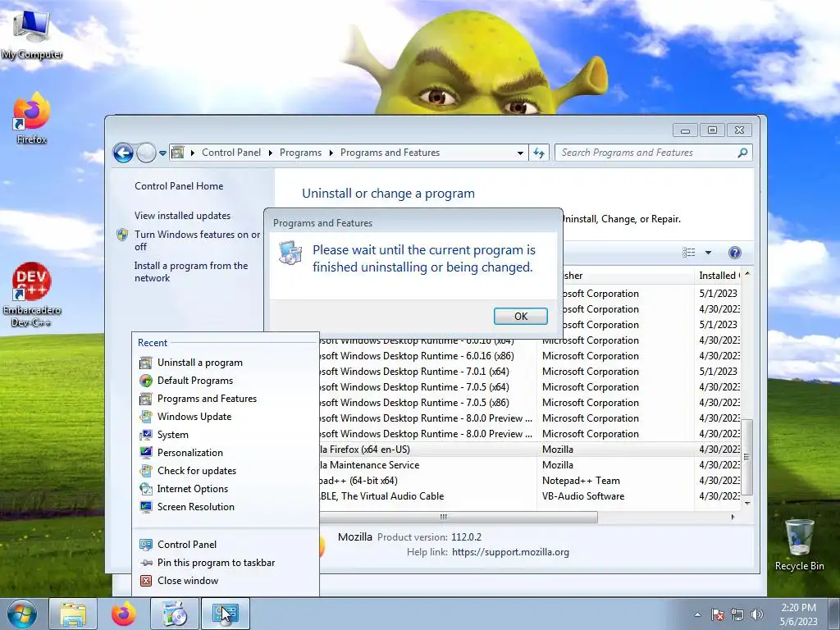Expand arrow after Programs breadcrumb
Screen dimensions: 840x630
pos(331,153)
